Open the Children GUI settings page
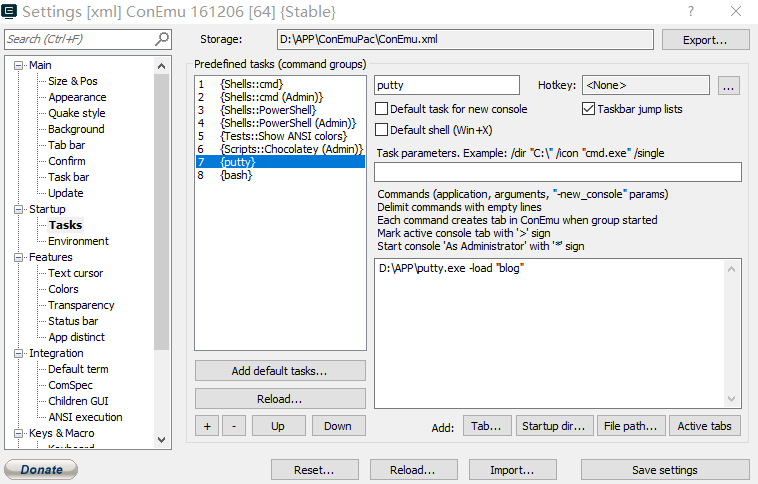Screen dimensions: 758x484 pos(78,401)
